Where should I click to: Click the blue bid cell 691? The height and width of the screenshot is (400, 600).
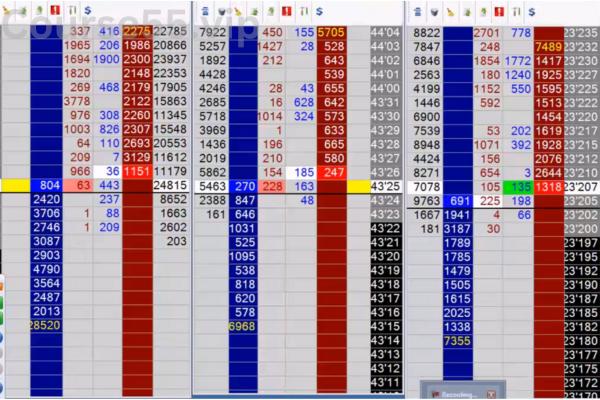pyautogui.click(x=458, y=201)
